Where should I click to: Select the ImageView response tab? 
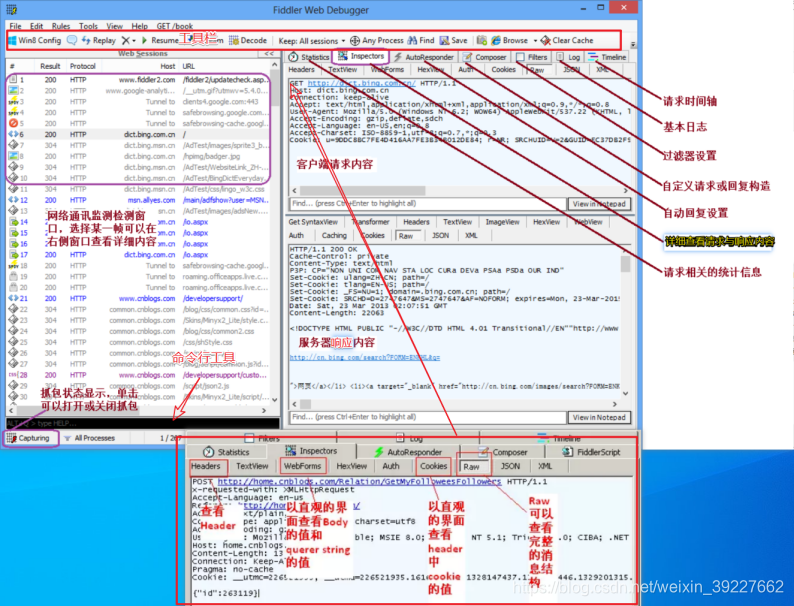(x=502, y=222)
